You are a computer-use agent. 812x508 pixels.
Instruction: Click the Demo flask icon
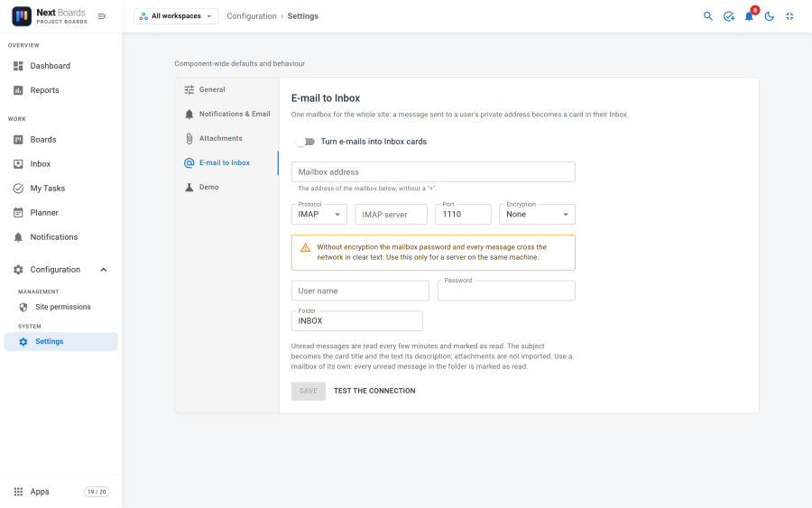pos(189,187)
